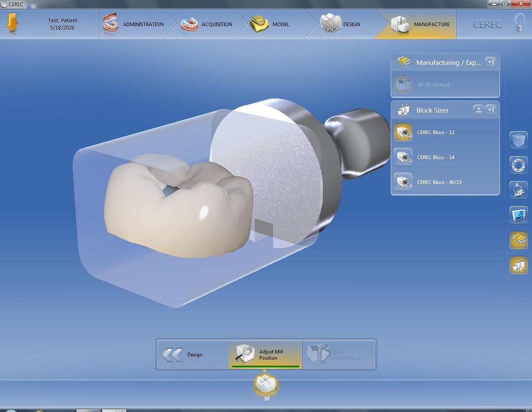Image resolution: width=532 pixels, height=412 pixels.
Task: Click the Design wireframe tooth icon
Action: (x=330, y=23)
